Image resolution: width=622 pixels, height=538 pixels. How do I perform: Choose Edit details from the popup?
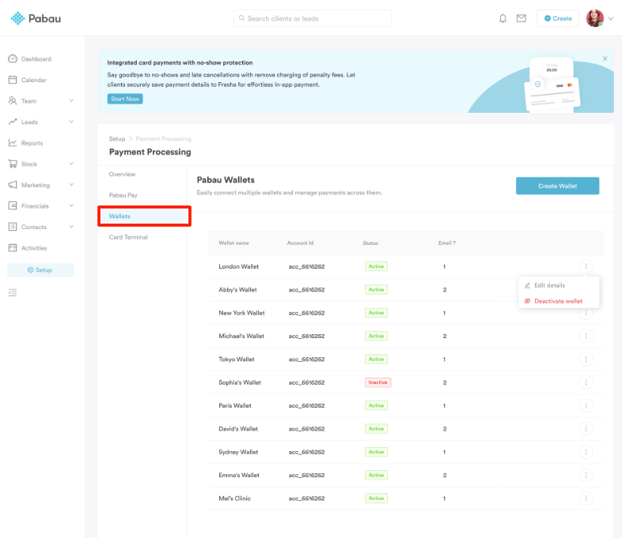pos(549,285)
